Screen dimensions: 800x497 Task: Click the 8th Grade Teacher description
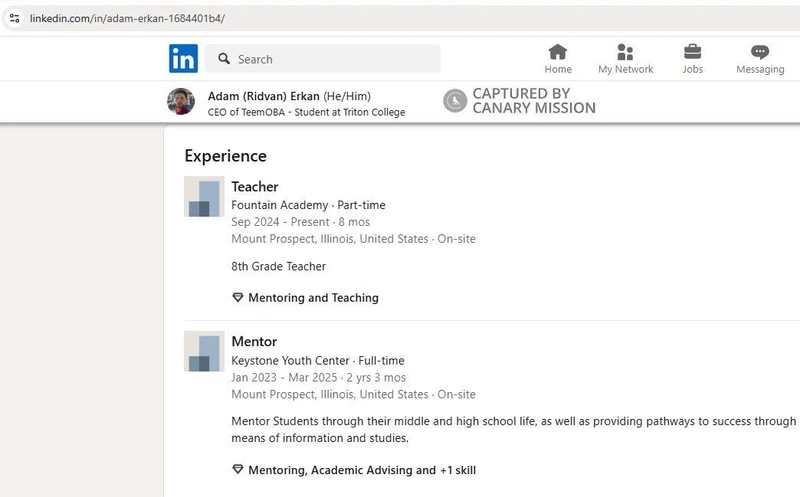[279, 266]
